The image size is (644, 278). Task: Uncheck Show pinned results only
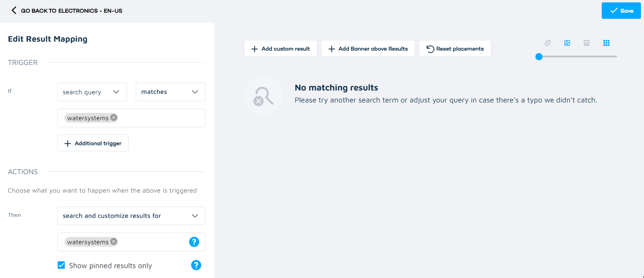point(61,265)
